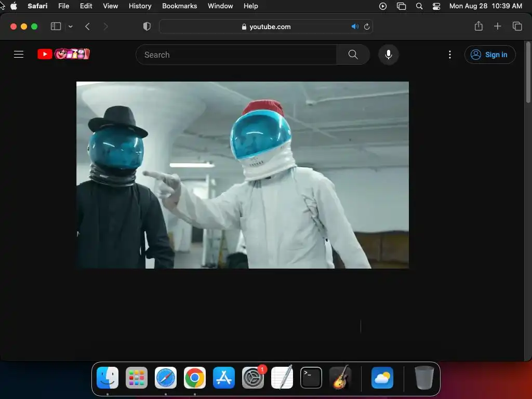The height and width of the screenshot is (399, 532).
Task: Open Weather app from the Dock
Action: click(x=382, y=378)
